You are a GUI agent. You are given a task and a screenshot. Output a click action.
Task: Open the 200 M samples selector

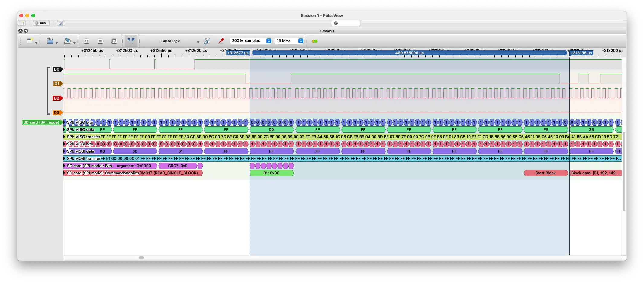(x=250, y=41)
